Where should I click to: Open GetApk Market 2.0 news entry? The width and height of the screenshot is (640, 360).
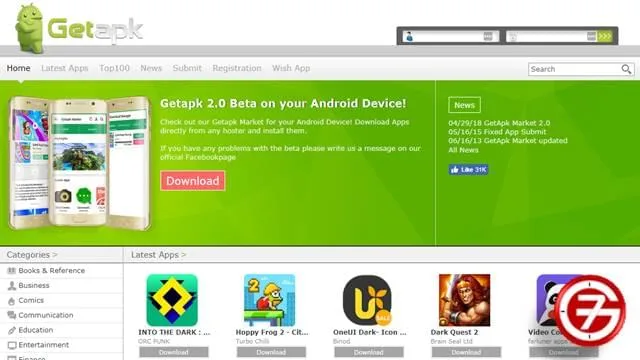click(x=499, y=123)
